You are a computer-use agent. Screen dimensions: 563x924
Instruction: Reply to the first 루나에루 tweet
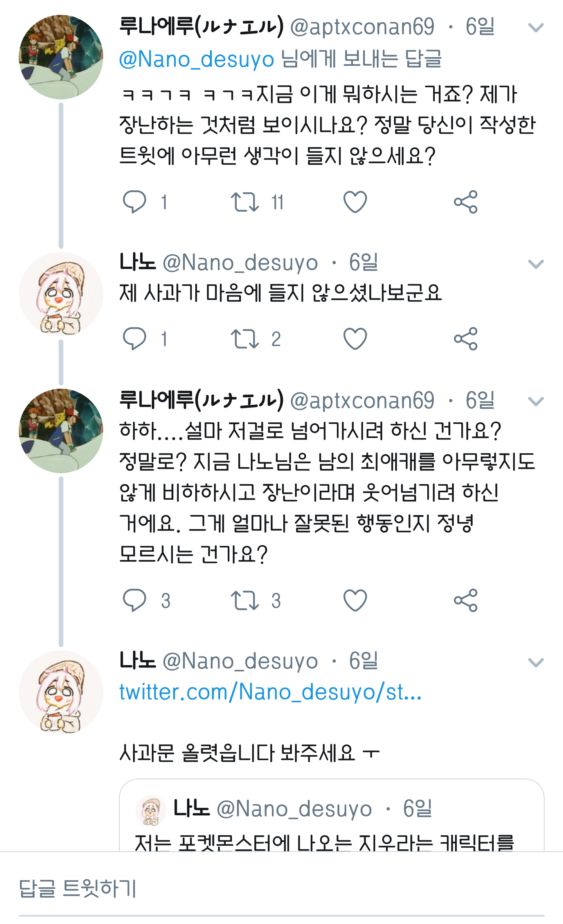pos(135,202)
